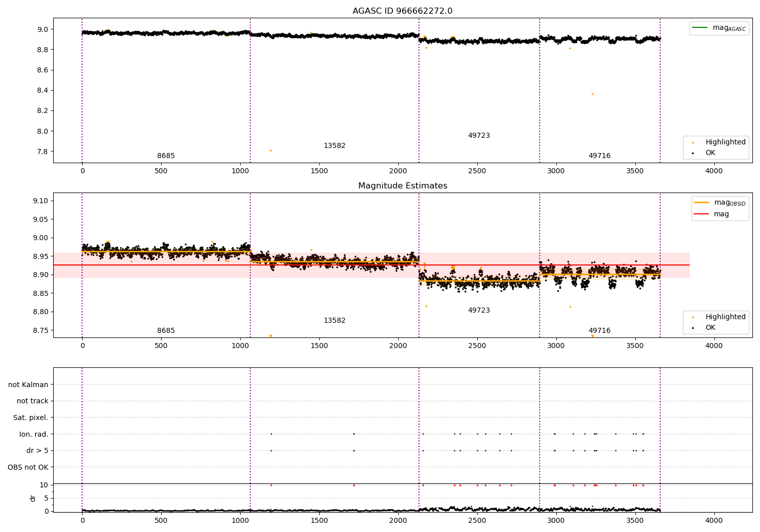Click the red horizontal mag line in Magnitude Estimates
The image size is (760, 532).
[371, 265]
